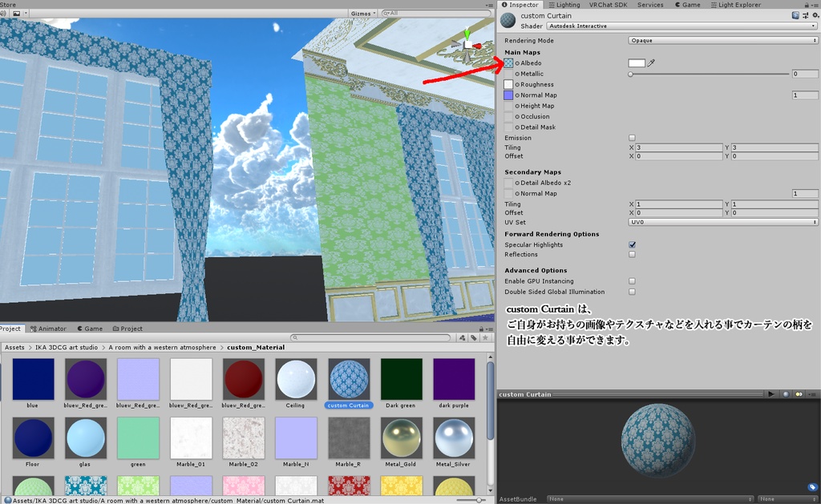Enable Double Sided Global Illumination
821x504 pixels.
pyautogui.click(x=632, y=292)
